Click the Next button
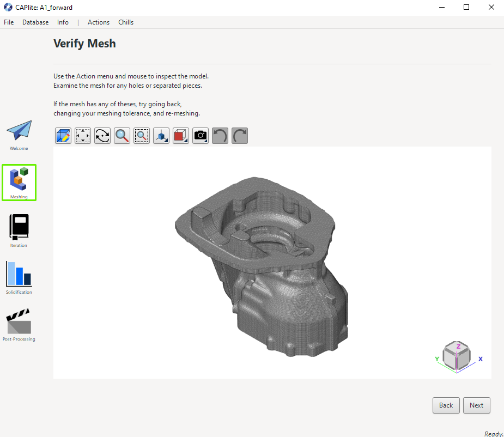Viewport: 504px width, 437px height. pyautogui.click(x=477, y=405)
